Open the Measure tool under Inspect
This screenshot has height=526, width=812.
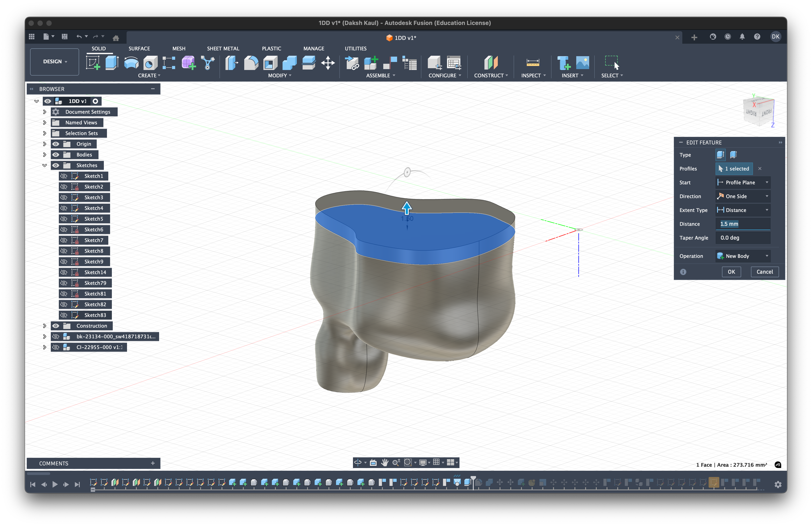[532, 62]
